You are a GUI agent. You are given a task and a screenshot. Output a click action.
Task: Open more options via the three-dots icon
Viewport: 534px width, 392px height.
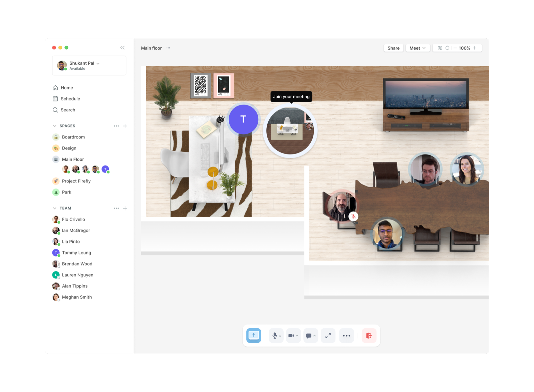346,335
